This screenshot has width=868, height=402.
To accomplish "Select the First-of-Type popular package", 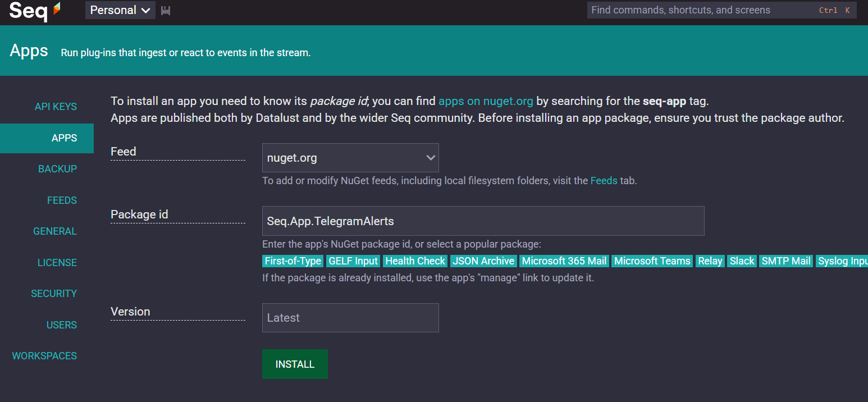I will click(x=293, y=261).
